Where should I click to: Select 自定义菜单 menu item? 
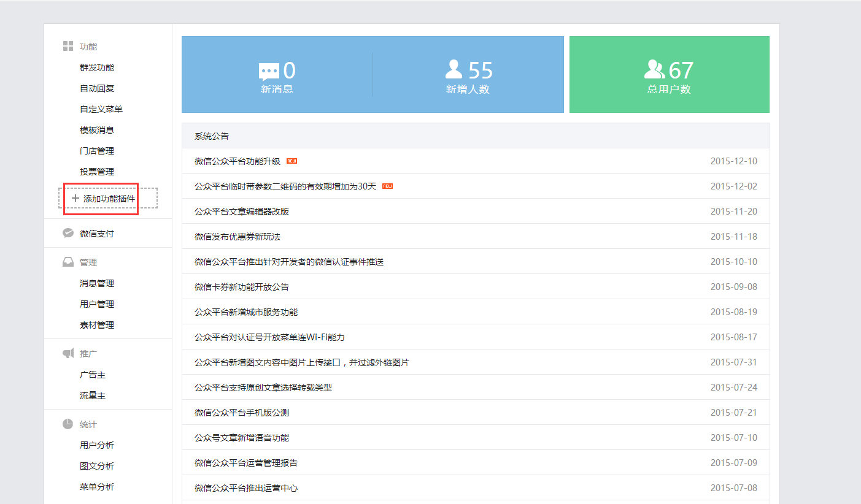tap(101, 109)
